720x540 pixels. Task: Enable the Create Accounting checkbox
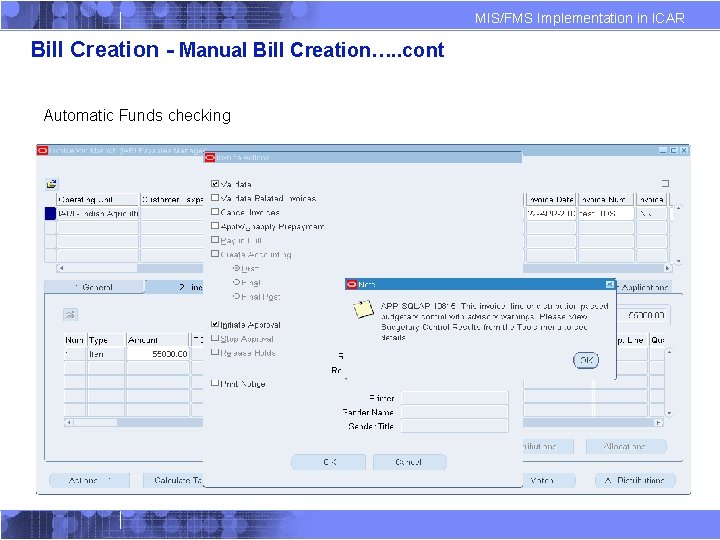214,253
